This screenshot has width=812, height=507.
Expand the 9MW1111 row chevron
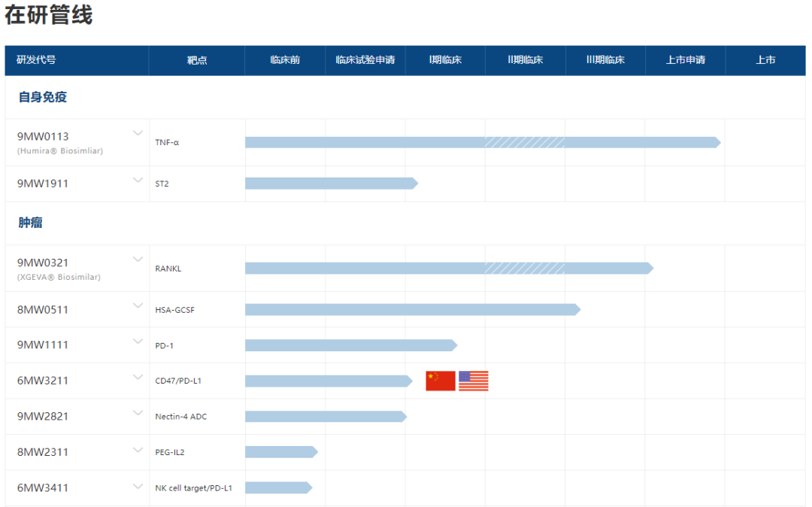click(138, 342)
